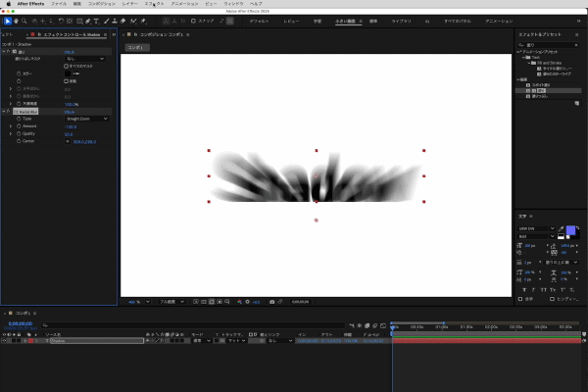Image resolution: width=588 pixels, height=392 pixels.
Task: Expand the Amount property
Action: (x=11, y=126)
